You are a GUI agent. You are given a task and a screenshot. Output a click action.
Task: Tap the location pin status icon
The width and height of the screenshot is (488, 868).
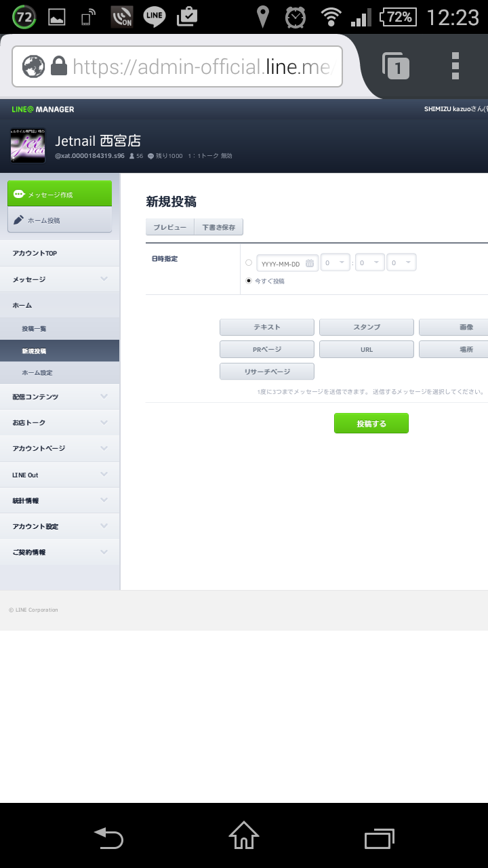(x=262, y=17)
